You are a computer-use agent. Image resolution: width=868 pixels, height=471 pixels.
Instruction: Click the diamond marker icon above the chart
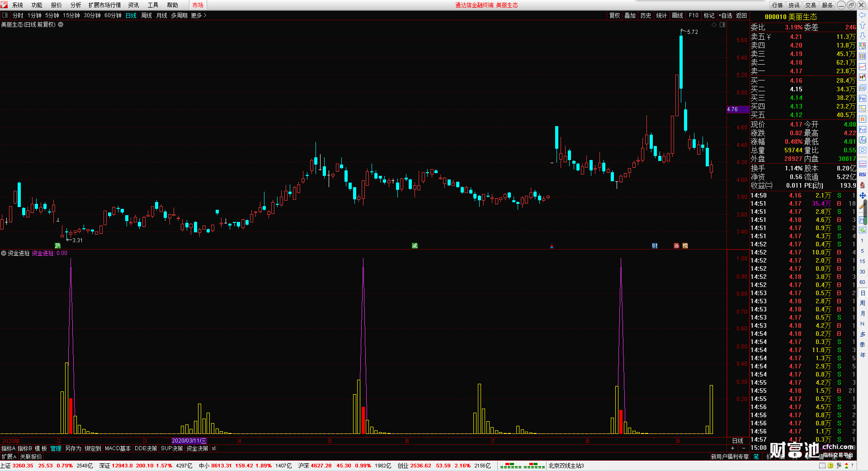(714, 25)
